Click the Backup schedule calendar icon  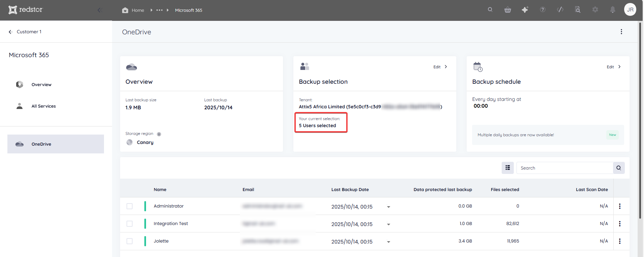[x=478, y=67]
